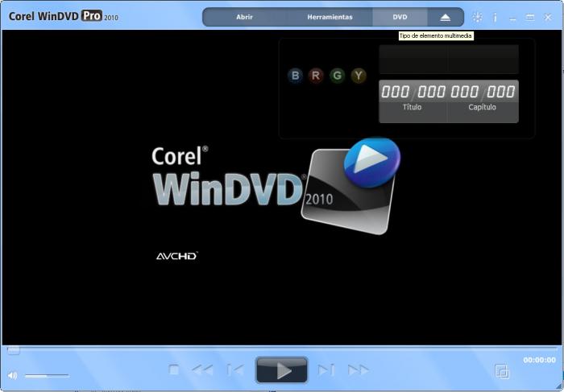Click the information 'i' icon
Screen dimensions: 564x392
coord(495,17)
